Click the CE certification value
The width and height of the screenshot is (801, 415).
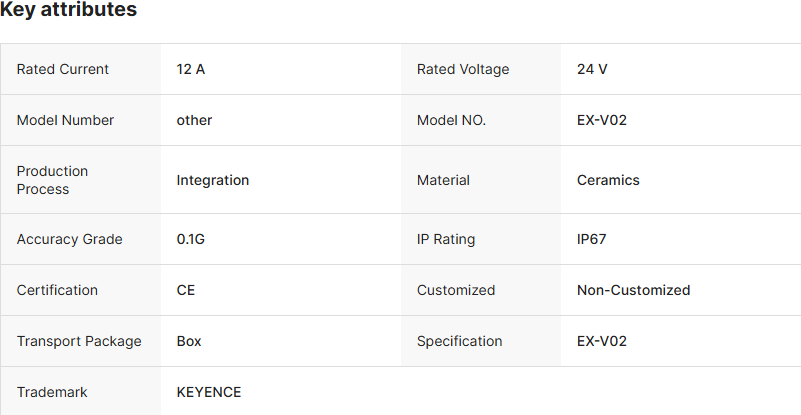tap(186, 290)
